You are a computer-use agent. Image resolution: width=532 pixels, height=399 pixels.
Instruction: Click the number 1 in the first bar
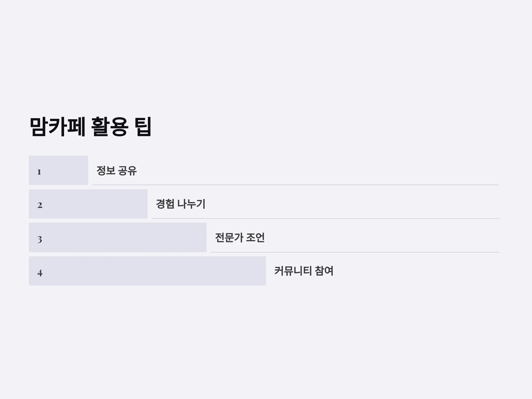[x=39, y=172]
